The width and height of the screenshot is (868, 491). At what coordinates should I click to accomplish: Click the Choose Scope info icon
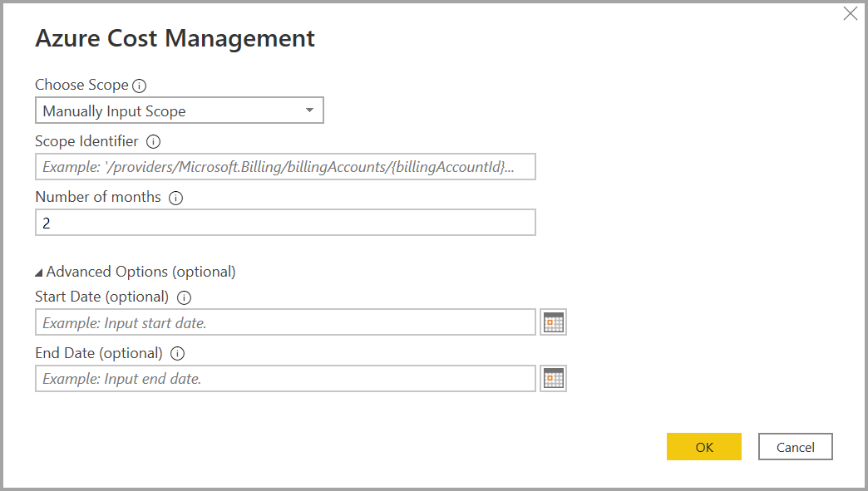click(x=140, y=86)
